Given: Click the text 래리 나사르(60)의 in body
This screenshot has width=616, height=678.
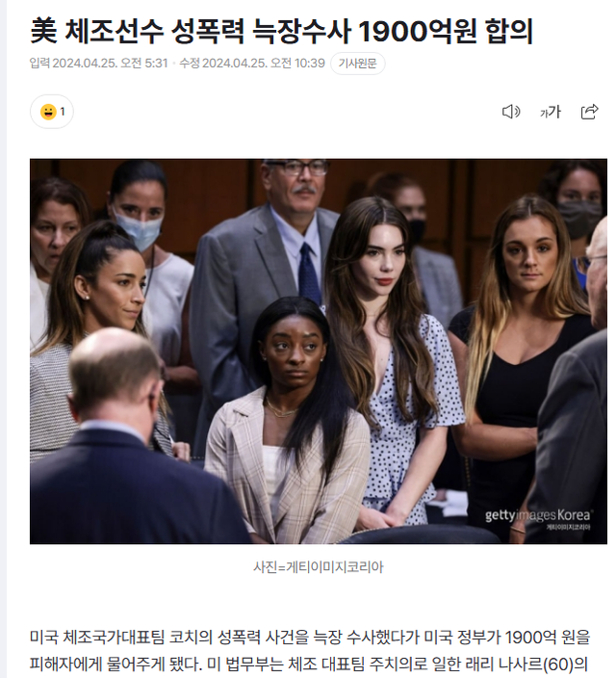Looking at the screenshot, I should click(527, 664).
